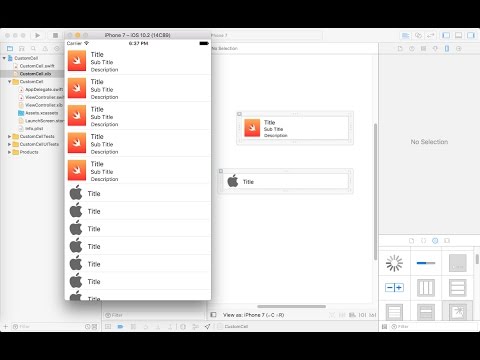Switch to the Standard editor icon

tap(406, 35)
